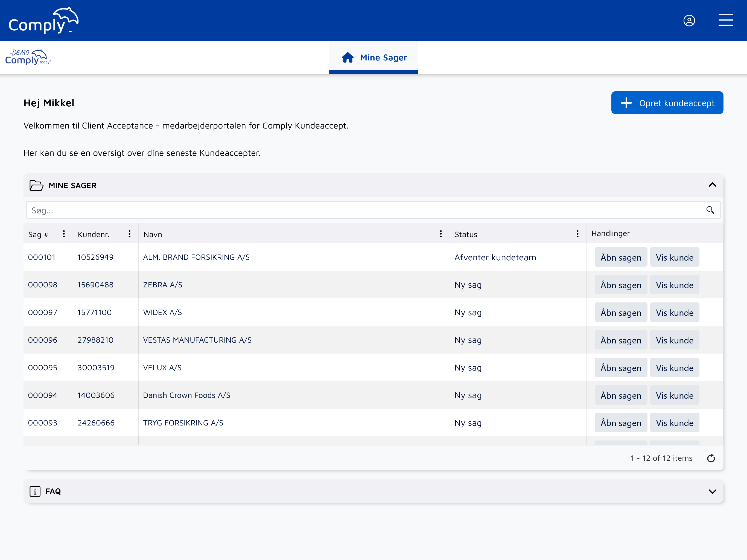Click customer number 24260666
747x560 pixels.
[x=96, y=423]
